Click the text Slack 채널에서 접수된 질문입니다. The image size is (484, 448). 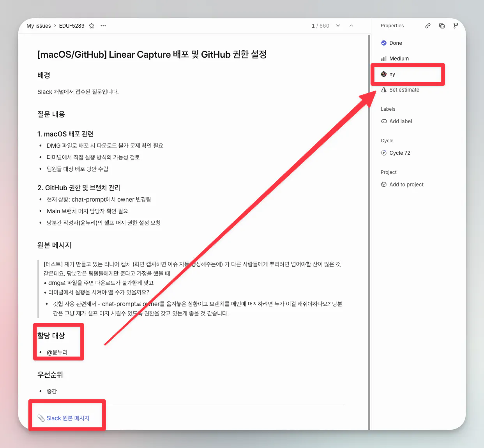click(x=78, y=92)
